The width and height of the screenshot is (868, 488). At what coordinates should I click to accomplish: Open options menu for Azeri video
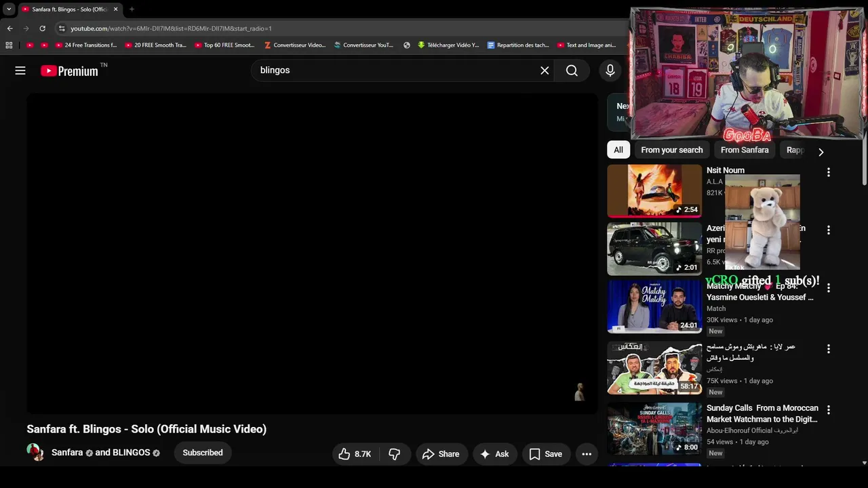point(828,230)
